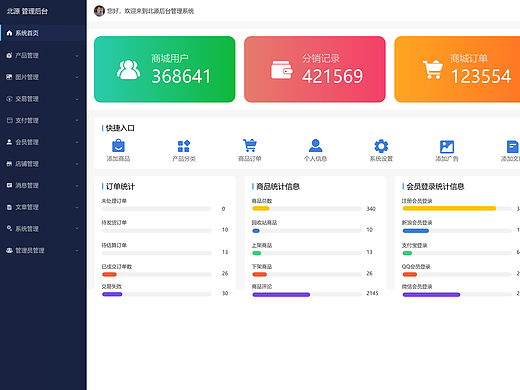Click the 文章管理 document icon
The image size is (520, 390).
tap(9, 207)
